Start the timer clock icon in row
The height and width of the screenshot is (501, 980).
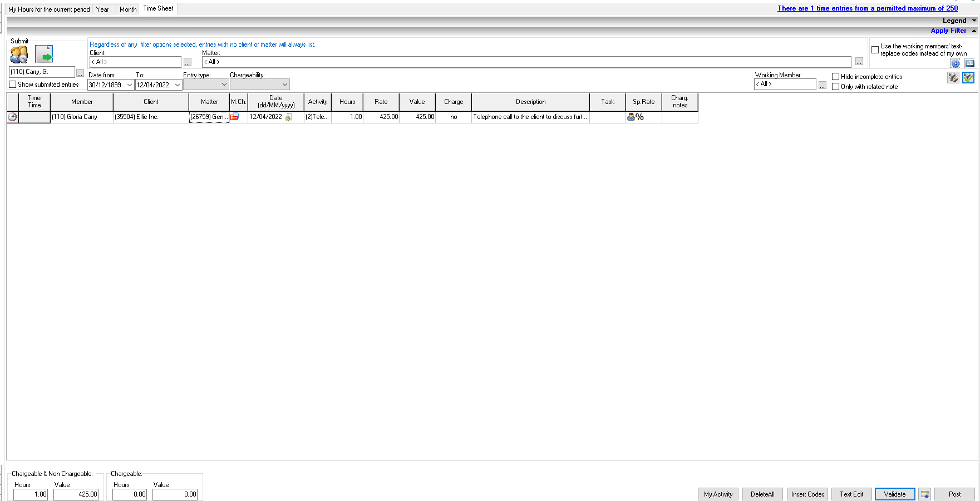click(x=12, y=117)
